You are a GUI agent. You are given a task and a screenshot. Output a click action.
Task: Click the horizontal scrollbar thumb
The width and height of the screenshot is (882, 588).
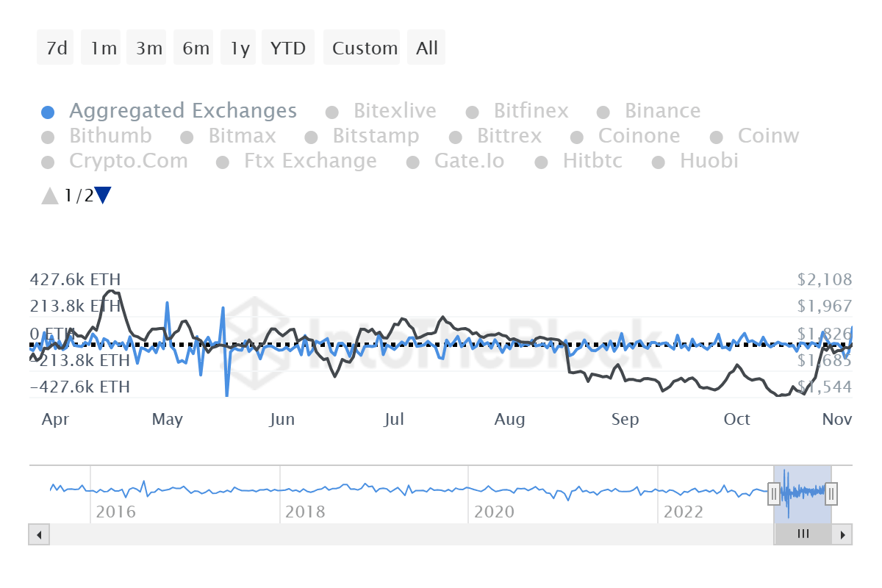click(803, 534)
